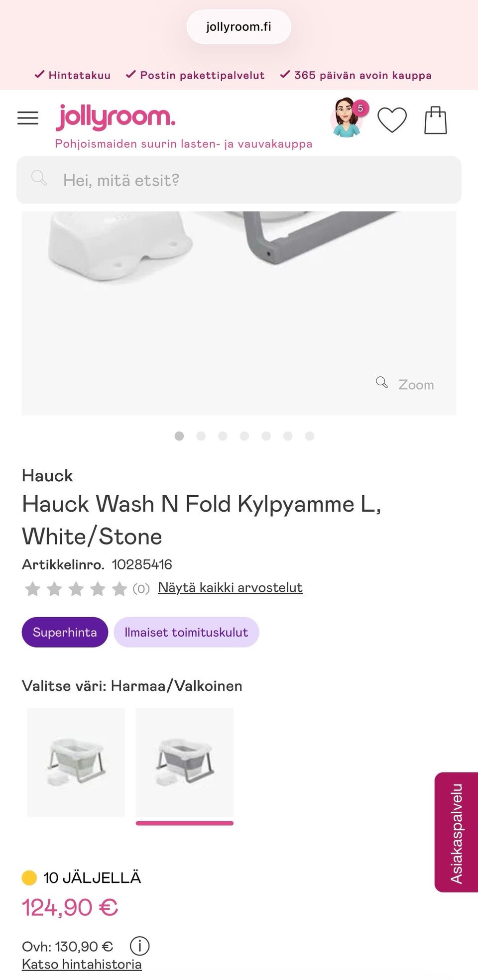Open Katso hintahistoria link

pos(82,964)
